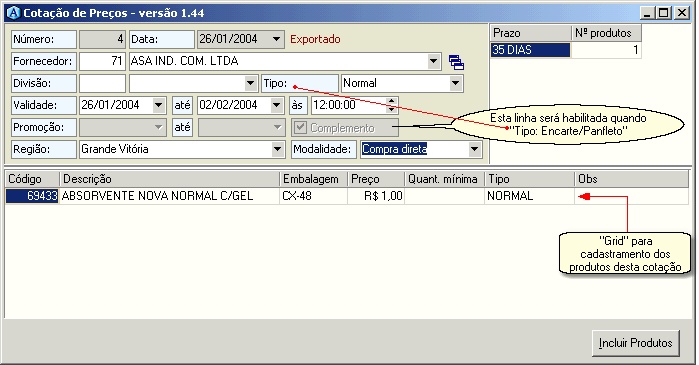The width and height of the screenshot is (699, 365).
Task: Expand the Tipo Normal dropdown
Action: coord(455,83)
